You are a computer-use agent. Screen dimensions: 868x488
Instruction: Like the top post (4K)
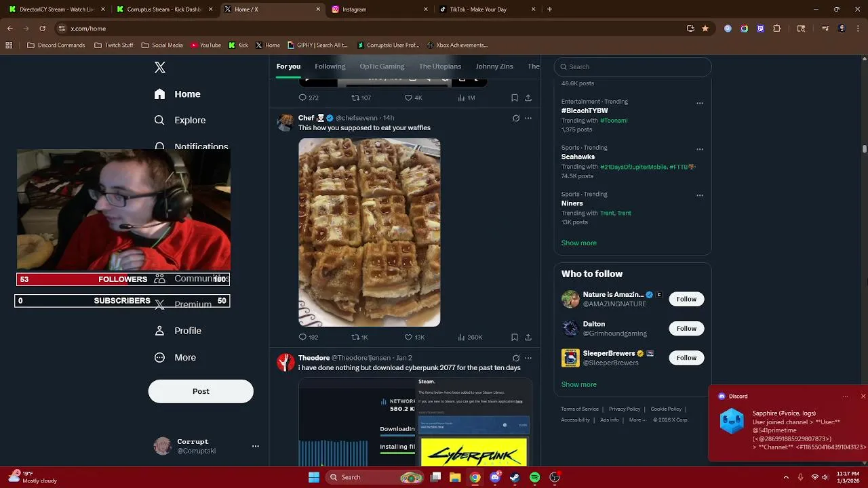[x=414, y=98]
